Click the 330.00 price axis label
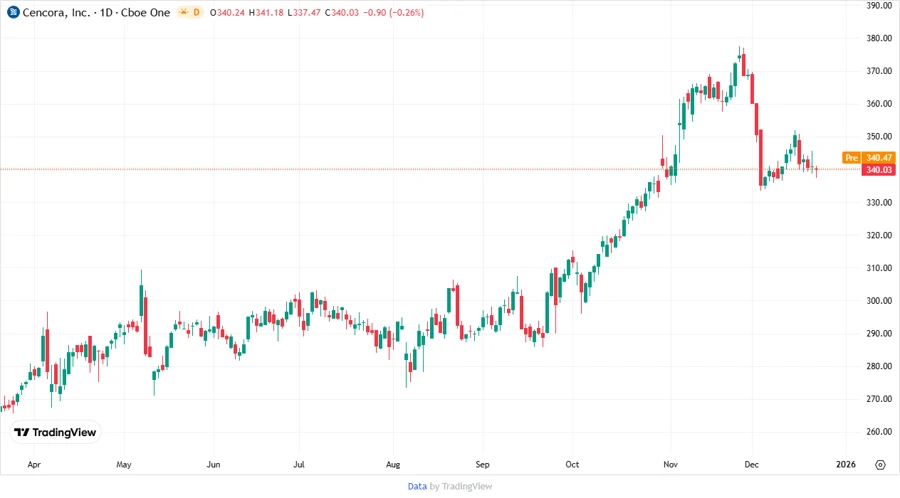Screen dimensions: 900x498 [x=879, y=203]
